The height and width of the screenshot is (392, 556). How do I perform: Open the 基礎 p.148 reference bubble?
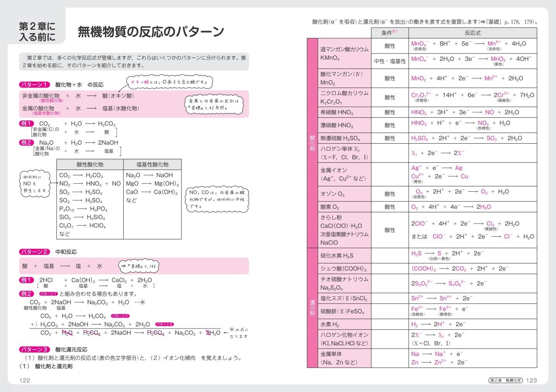pyautogui.click(x=139, y=266)
